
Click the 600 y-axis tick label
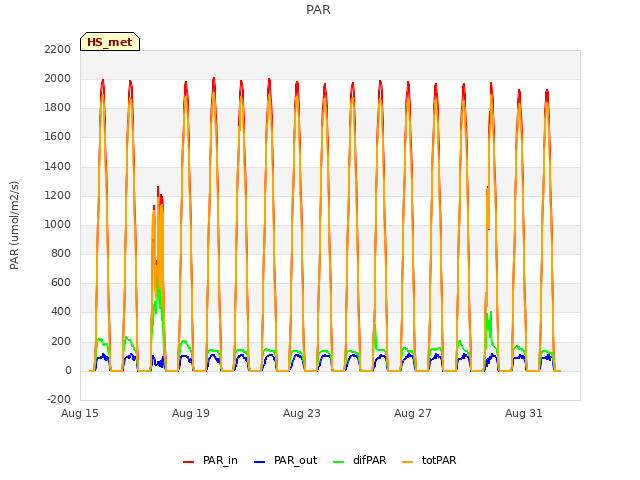point(61,282)
